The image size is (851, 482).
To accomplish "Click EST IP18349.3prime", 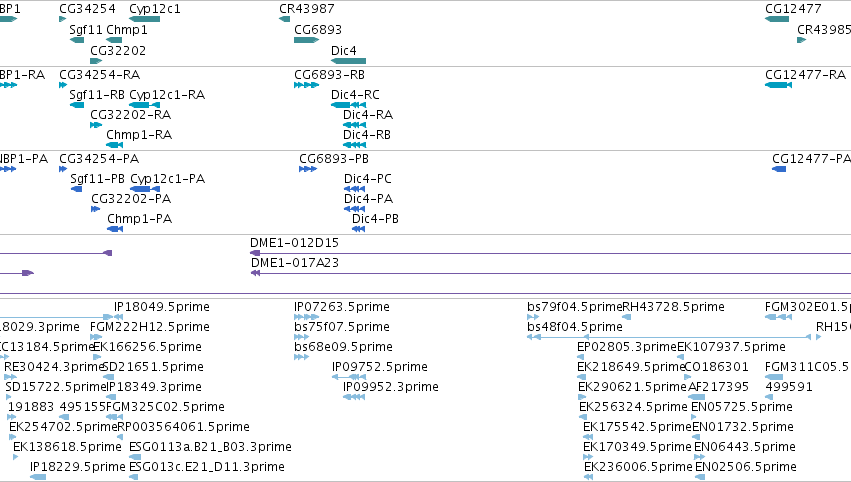I will 154,387.
